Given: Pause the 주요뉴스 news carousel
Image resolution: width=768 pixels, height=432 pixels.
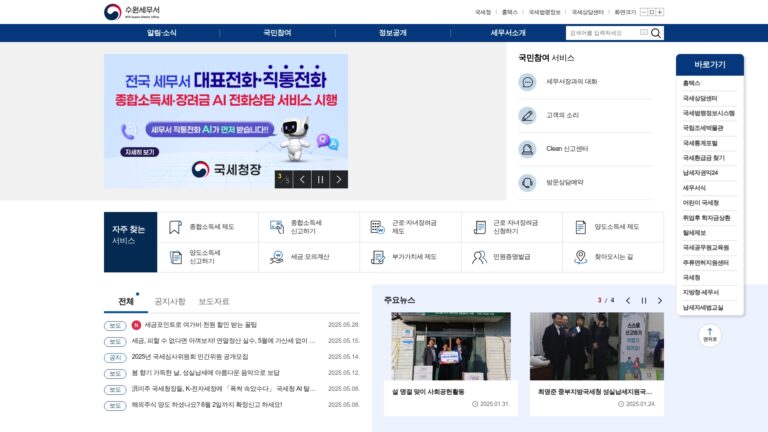Looking at the screenshot, I should click(x=644, y=301).
